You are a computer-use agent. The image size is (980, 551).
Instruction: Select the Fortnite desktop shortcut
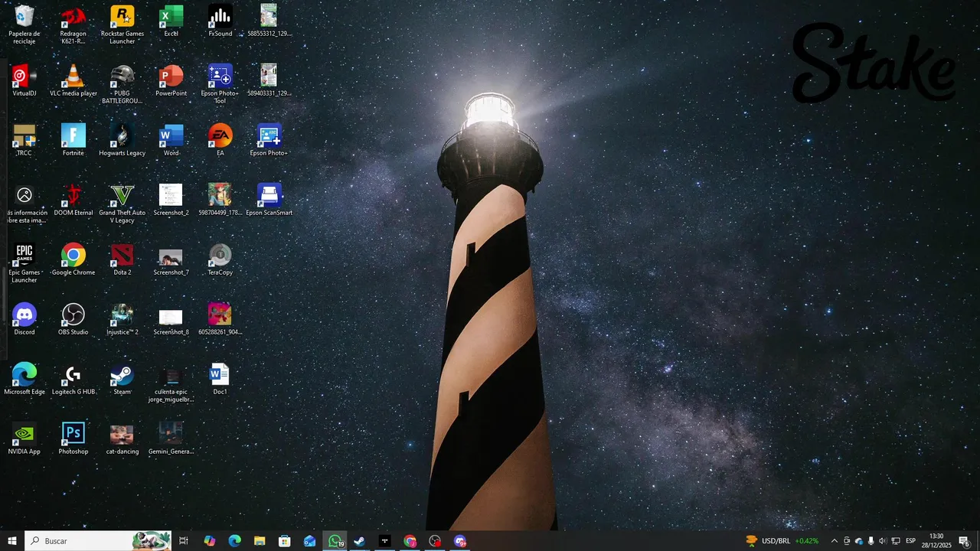point(73,141)
